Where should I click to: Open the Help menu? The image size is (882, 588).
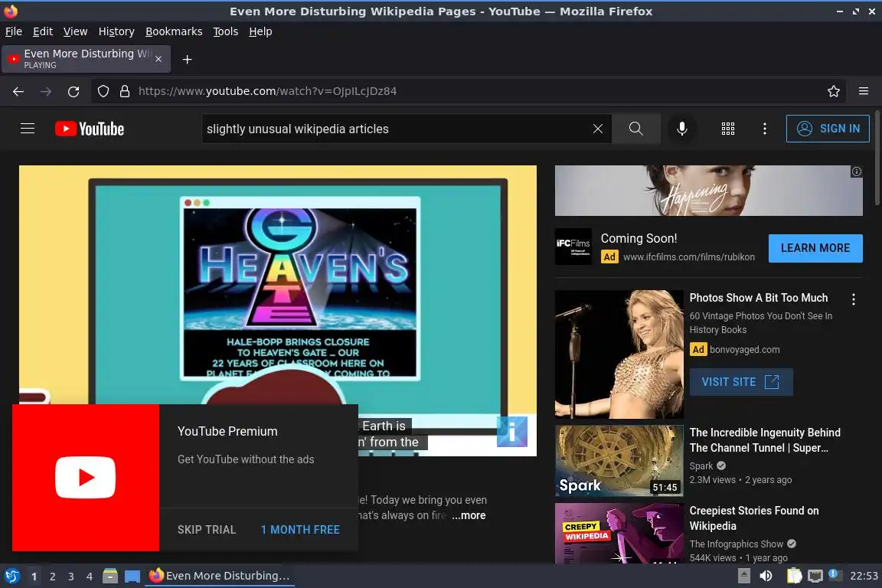click(260, 31)
